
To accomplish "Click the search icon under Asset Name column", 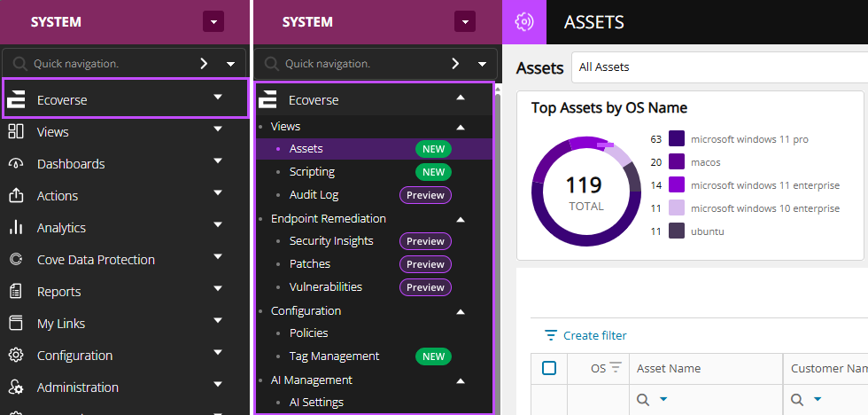I will [643, 400].
